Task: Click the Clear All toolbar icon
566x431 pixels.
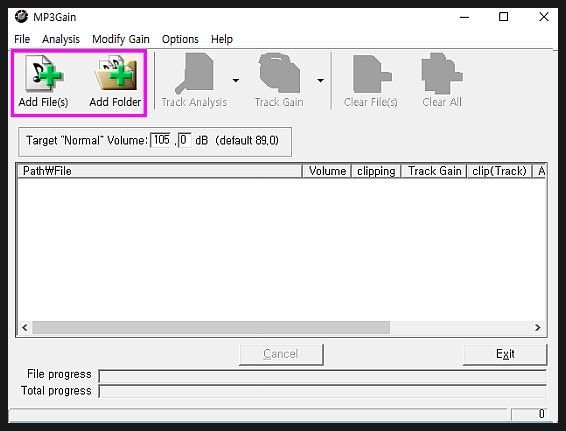Action: [x=442, y=74]
